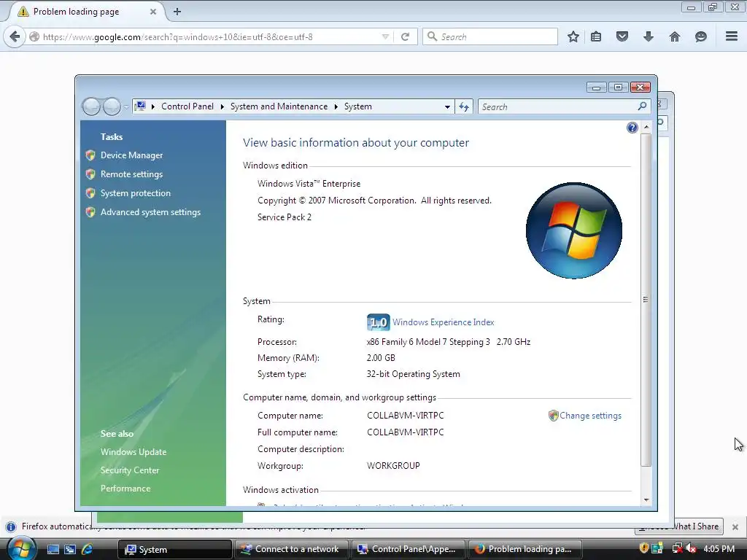Image resolution: width=747 pixels, height=560 pixels.
Task: Expand the arrow before Control Panel breadcrumb
Action: [153, 106]
